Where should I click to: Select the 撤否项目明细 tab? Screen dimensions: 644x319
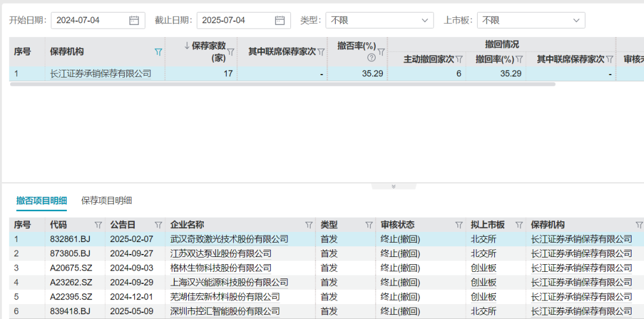pyautogui.click(x=42, y=200)
